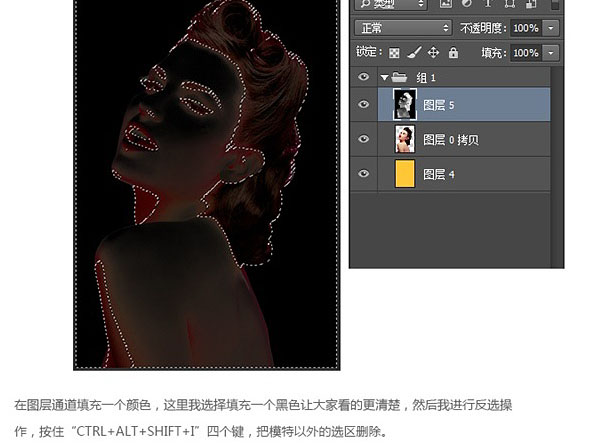Click the pixel layer filter icon
595x448 pixels.
pyautogui.click(x=446, y=3)
